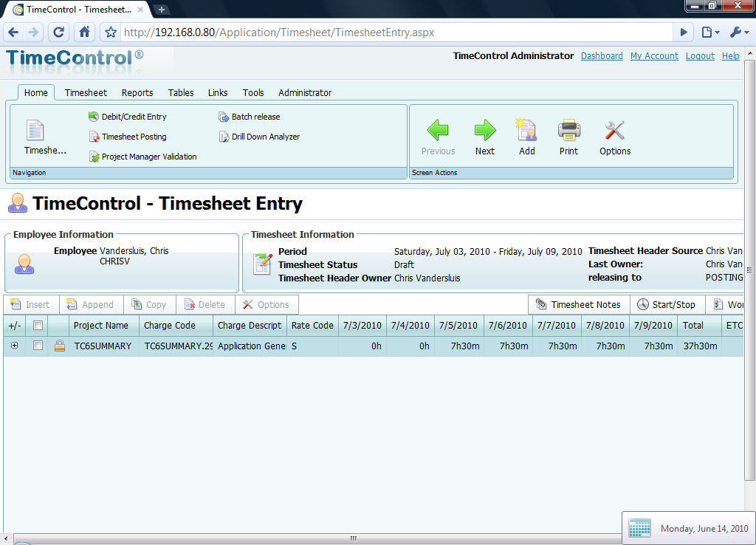Click the lock icon on TC6SUMMARY row

point(60,346)
